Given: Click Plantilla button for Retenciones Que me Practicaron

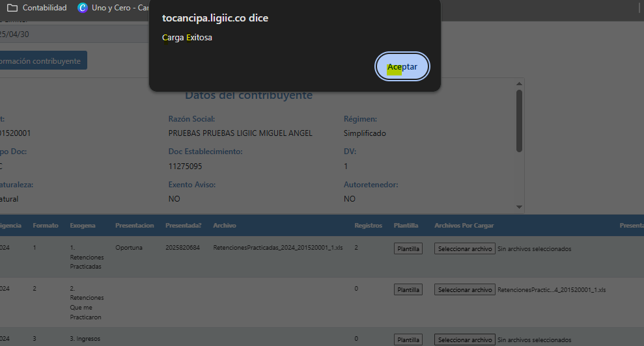Looking at the screenshot, I should click(408, 290).
